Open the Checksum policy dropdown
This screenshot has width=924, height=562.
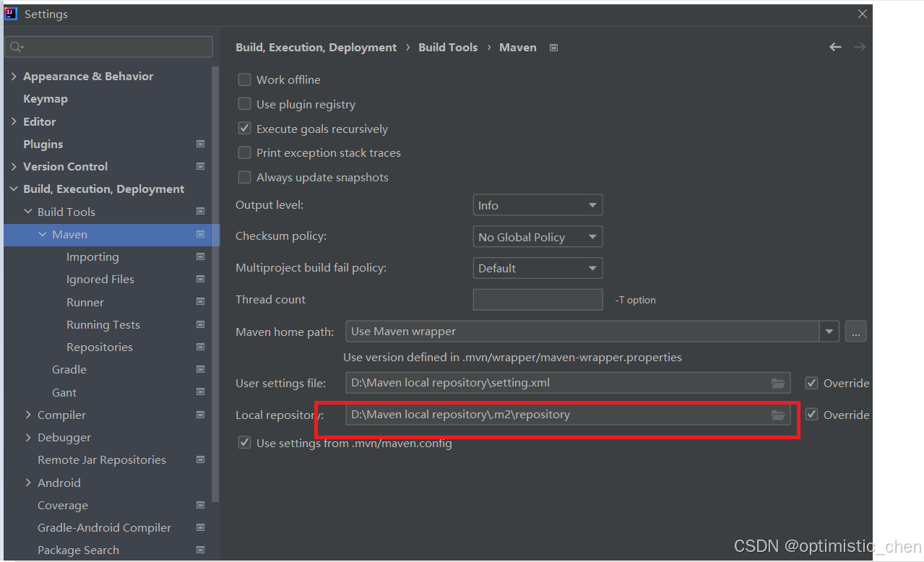[x=537, y=237]
